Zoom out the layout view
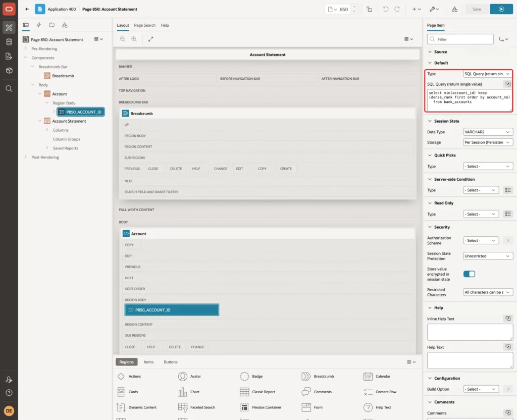 (123, 39)
